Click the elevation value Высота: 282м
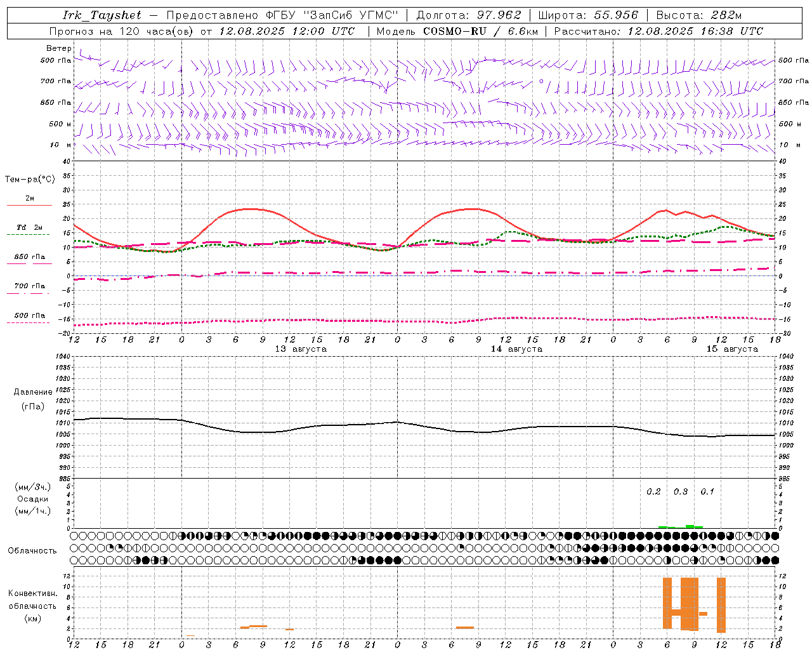This screenshot has width=812, height=650. click(699, 15)
